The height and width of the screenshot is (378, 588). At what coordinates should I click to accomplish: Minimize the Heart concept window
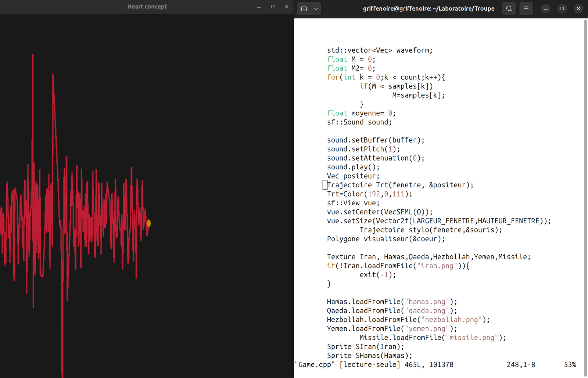[x=259, y=7]
